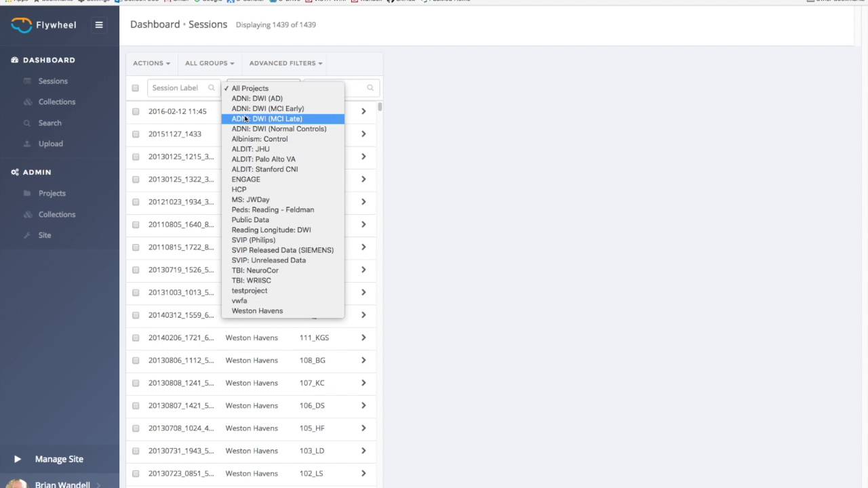Click the Admin gears icon in sidebar
The height and width of the screenshot is (488, 868).
click(15, 172)
